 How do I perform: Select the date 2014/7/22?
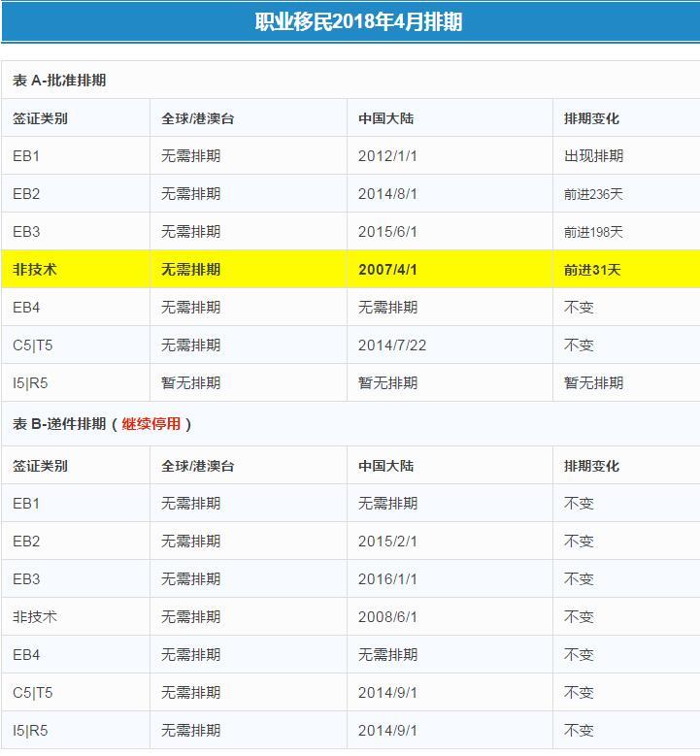pos(391,345)
